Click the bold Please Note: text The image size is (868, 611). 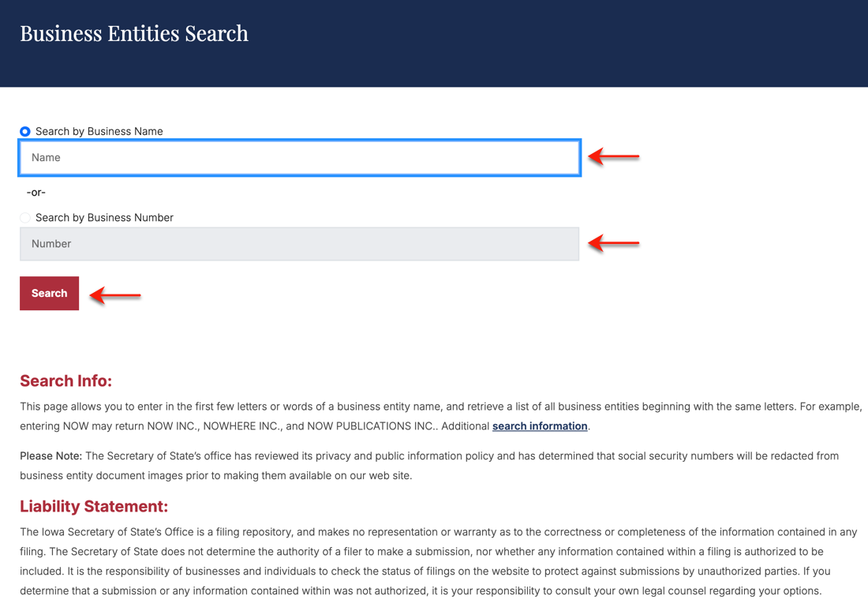(x=51, y=456)
